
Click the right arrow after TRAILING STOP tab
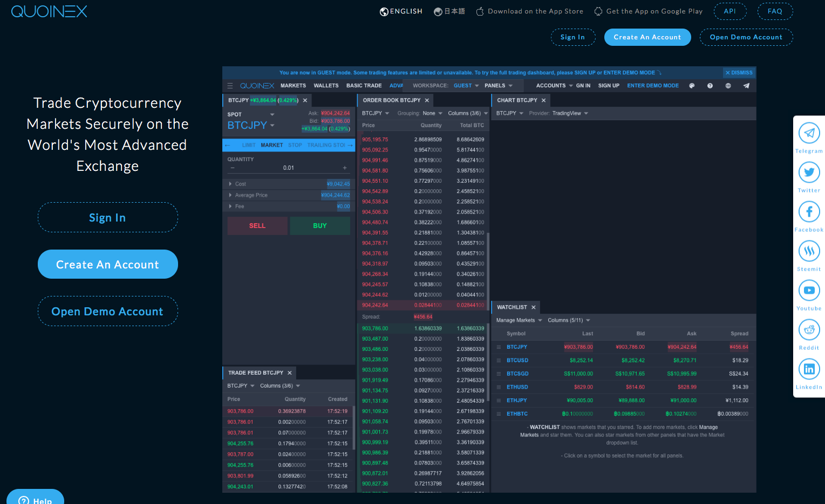click(350, 145)
